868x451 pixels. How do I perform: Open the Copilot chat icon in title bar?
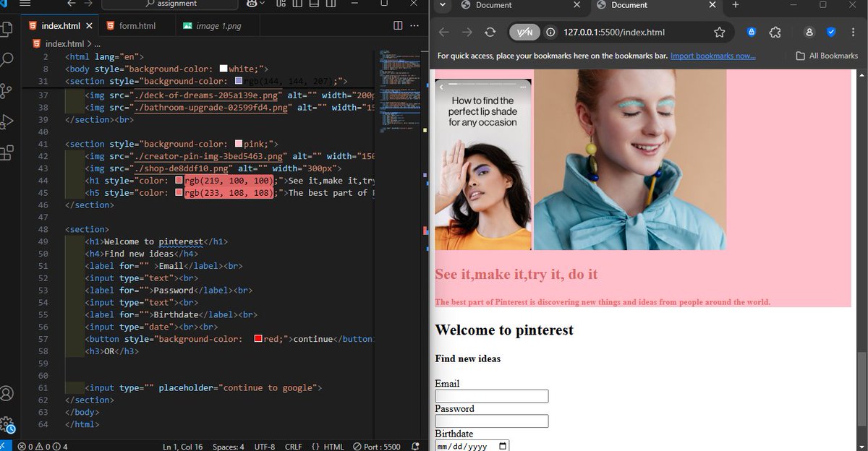pos(252,4)
